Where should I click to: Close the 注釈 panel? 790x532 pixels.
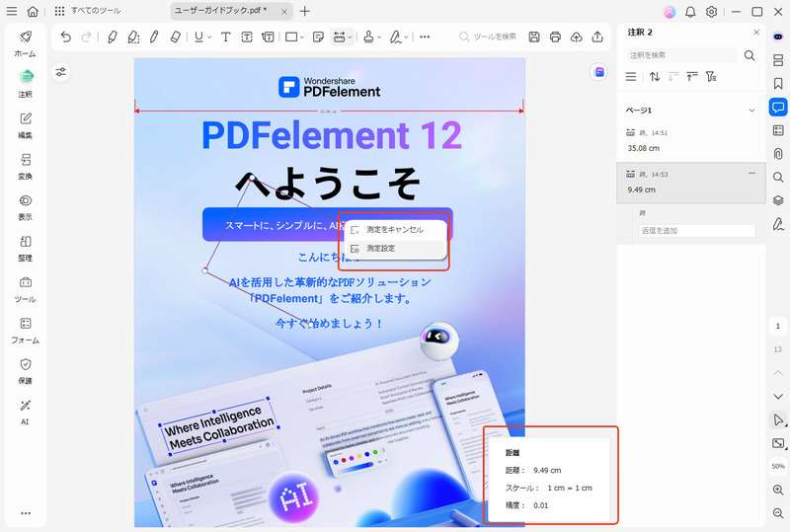tap(756, 33)
